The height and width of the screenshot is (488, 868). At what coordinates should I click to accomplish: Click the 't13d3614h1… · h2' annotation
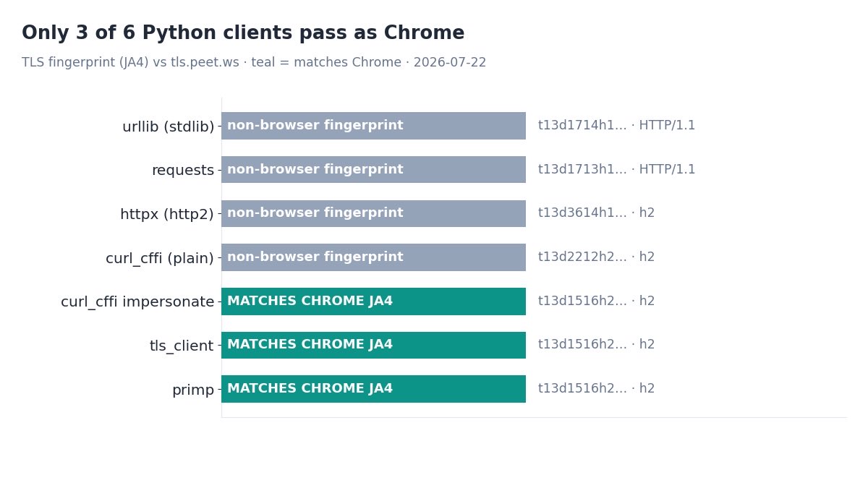click(x=596, y=213)
